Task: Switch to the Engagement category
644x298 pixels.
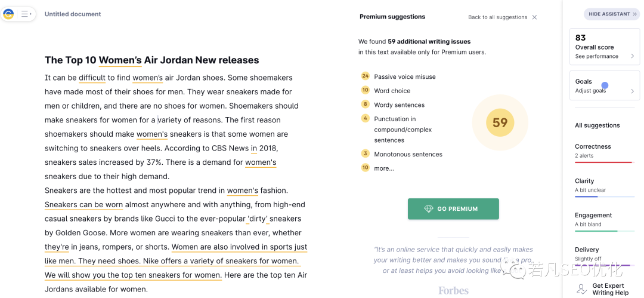Action: tap(593, 216)
